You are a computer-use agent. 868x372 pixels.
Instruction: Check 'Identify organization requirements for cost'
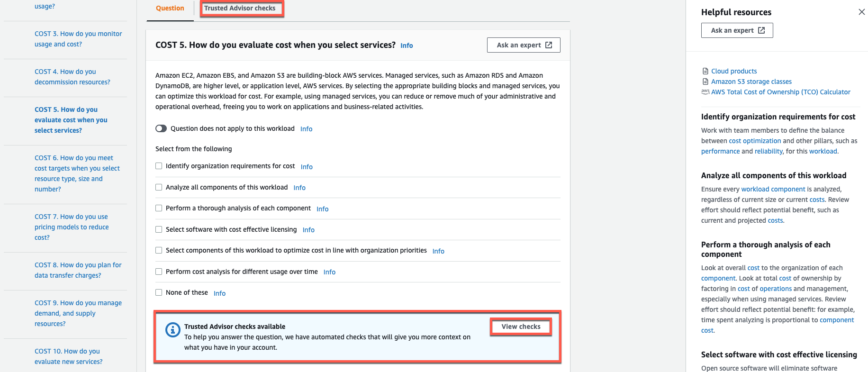[159, 166]
